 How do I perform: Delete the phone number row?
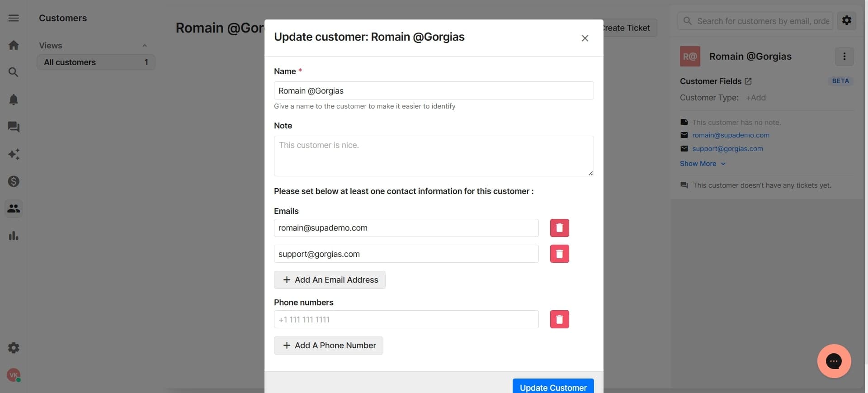[559, 319]
